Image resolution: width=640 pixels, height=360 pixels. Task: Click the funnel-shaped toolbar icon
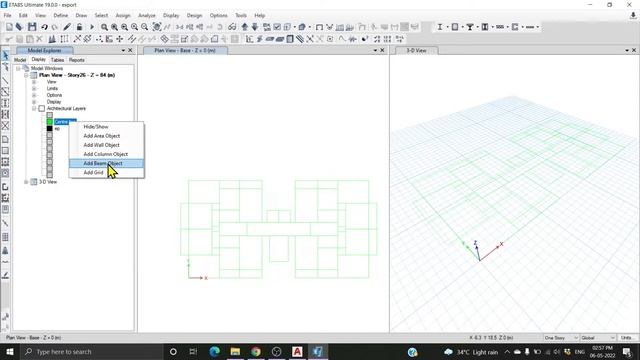pos(470,27)
